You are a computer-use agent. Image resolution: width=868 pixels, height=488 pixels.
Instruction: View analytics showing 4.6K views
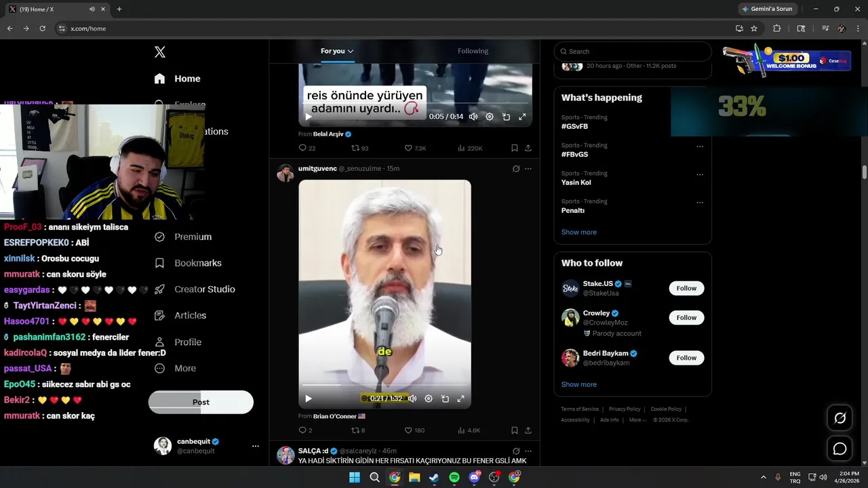tap(469, 430)
